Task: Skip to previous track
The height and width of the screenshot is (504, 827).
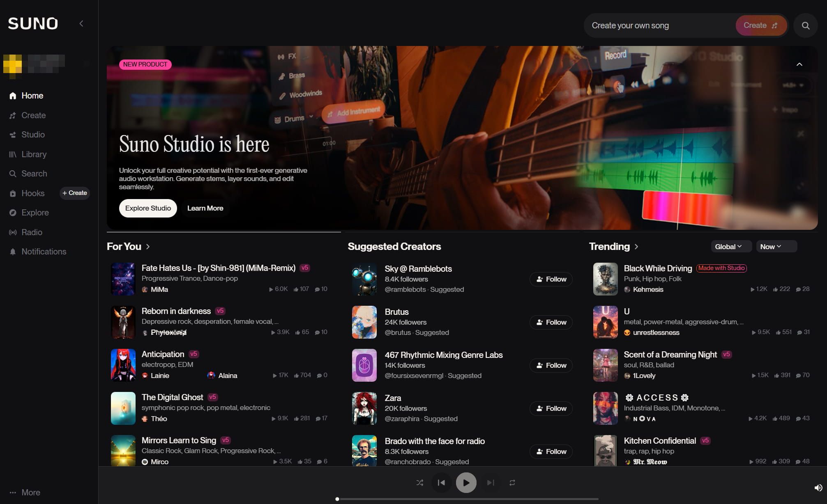Action: tap(441, 483)
